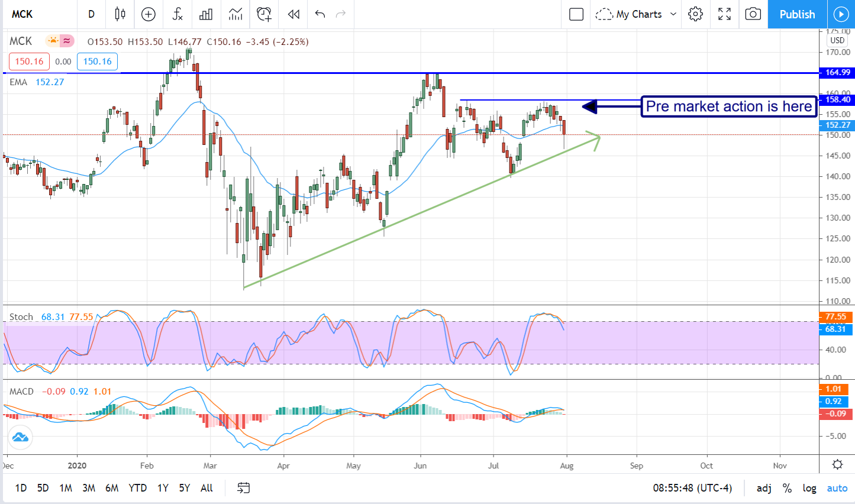Click the 0.00 spread value in the legend
The image size is (855, 504).
pos(63,62)
